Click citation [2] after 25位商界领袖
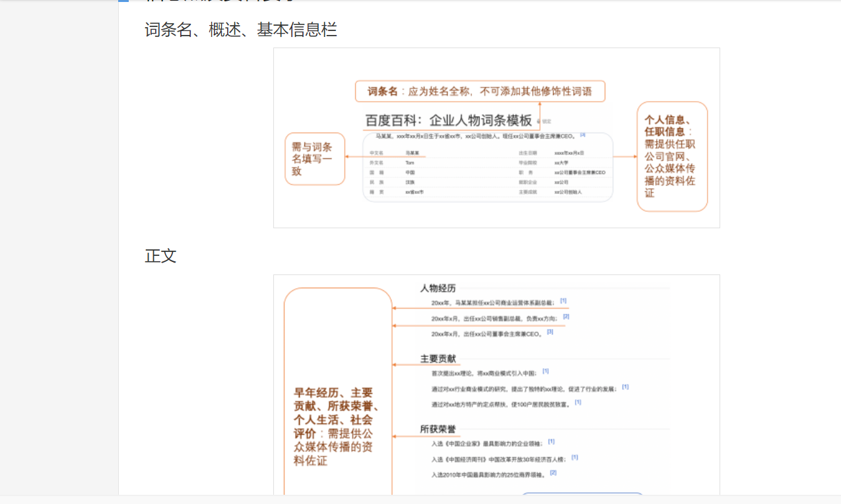Viewport: 841px width, 504px height. (553, 472)
